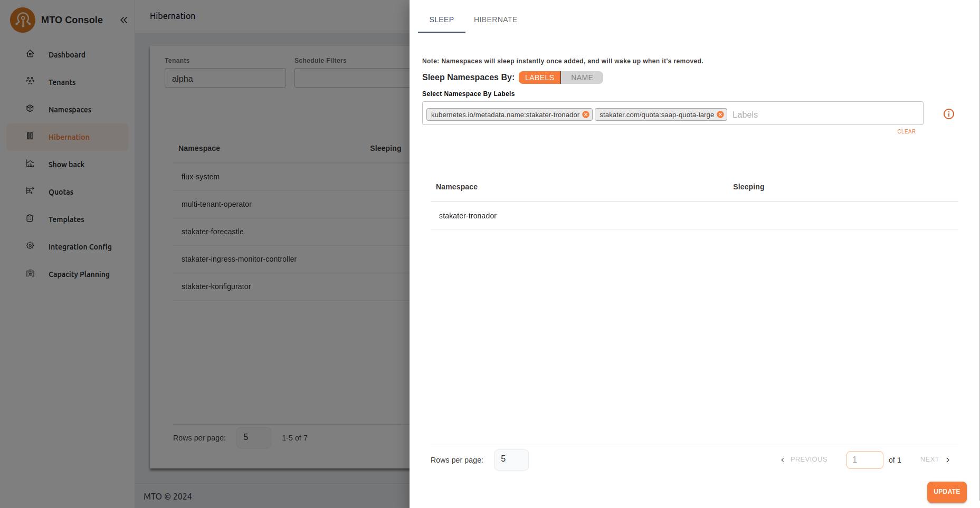
Task: Remove the saap-quota-large label chip
Action: pyautogui.click(x=720, y=114)
